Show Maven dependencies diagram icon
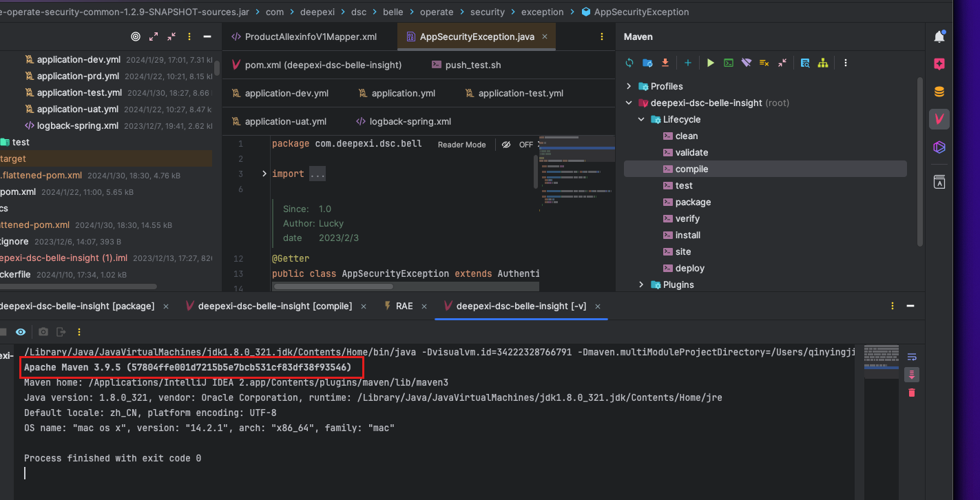 pyautogui.click(x=823, y=63)
